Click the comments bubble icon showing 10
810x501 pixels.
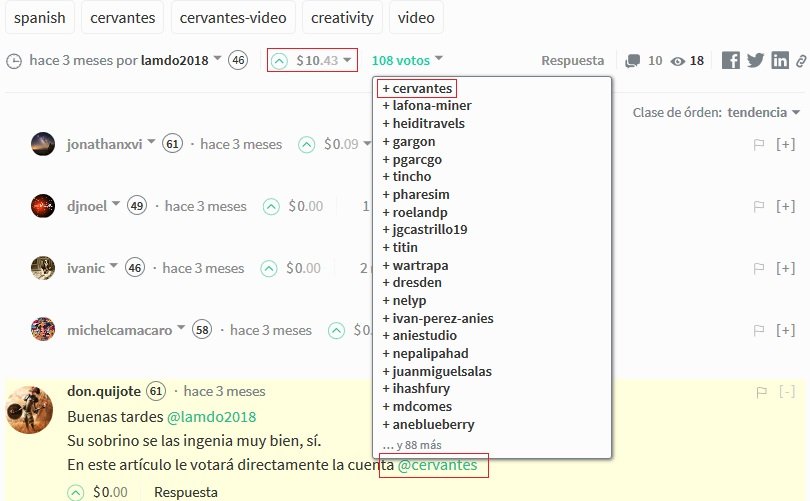(632, 61)
